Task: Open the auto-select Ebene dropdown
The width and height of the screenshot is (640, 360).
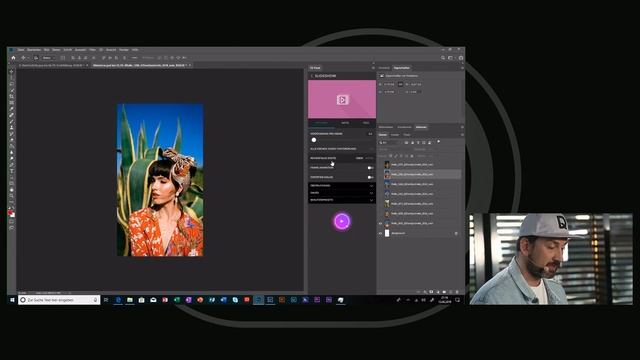Action: (x=48, y=58)
